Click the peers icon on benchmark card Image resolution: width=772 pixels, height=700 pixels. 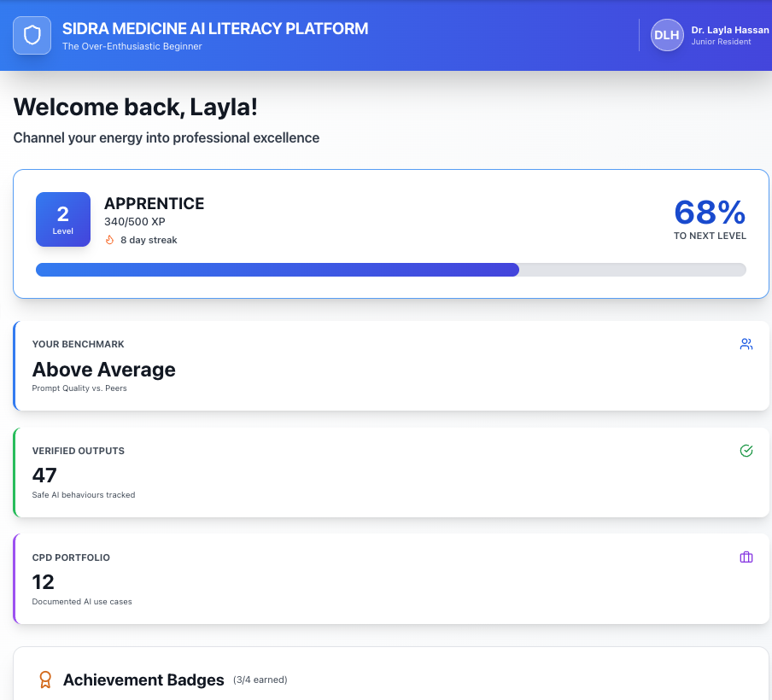(x=746, y=344)
